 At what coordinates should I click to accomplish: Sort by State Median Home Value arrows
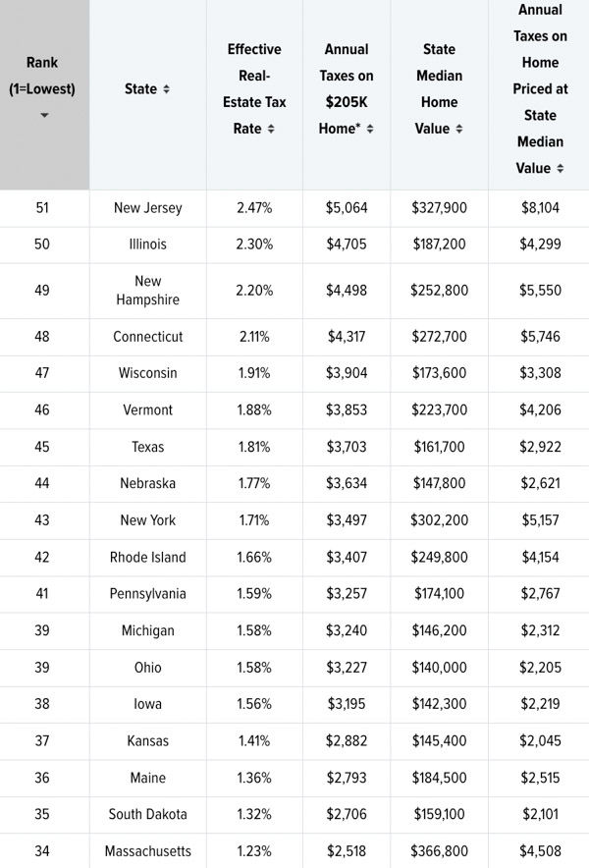pyautogui.click(x=459, y=129)
